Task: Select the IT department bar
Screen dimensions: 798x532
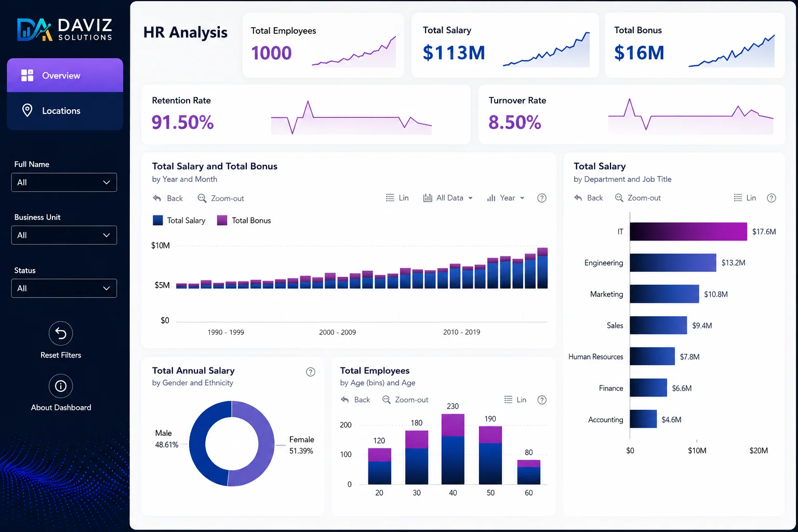Action: coord(689,232)
